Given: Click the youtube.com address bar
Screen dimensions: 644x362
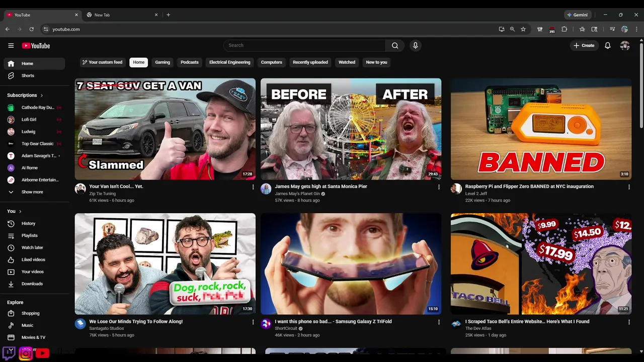Looking at the screenshot, I should pos(272,29).
